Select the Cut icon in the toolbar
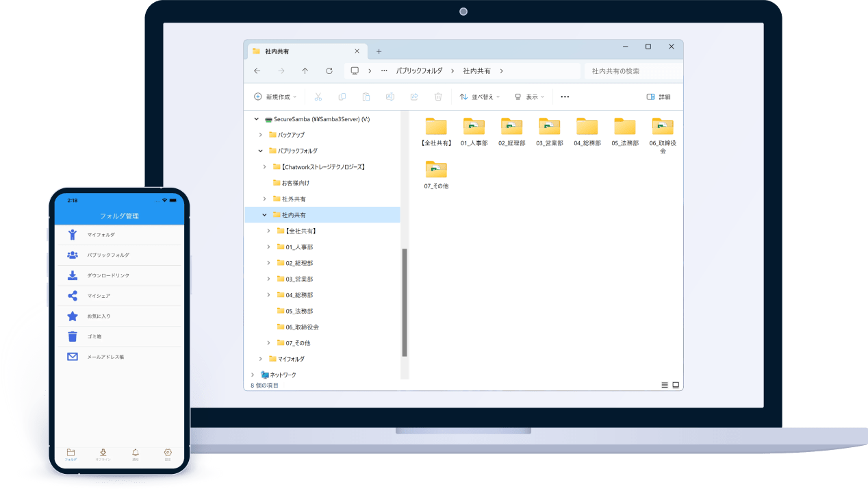Screen dimensions: 868x489 (317, 97)
